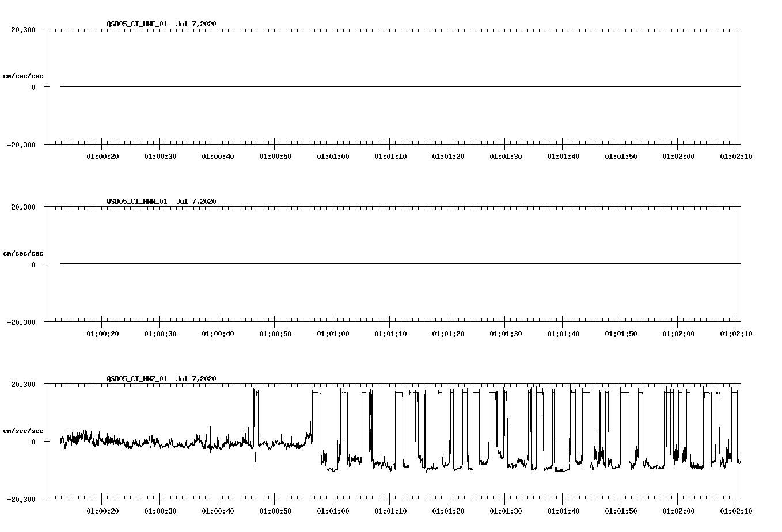Click the cm/sec/sec unit label of HNN plot
782x532 pixels.
coord(23,253)
